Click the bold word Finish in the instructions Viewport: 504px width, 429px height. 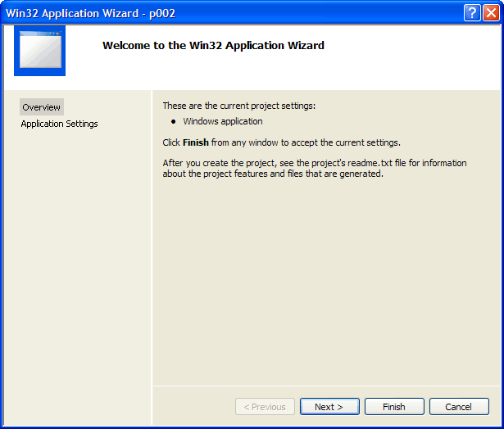coord(195,142)
